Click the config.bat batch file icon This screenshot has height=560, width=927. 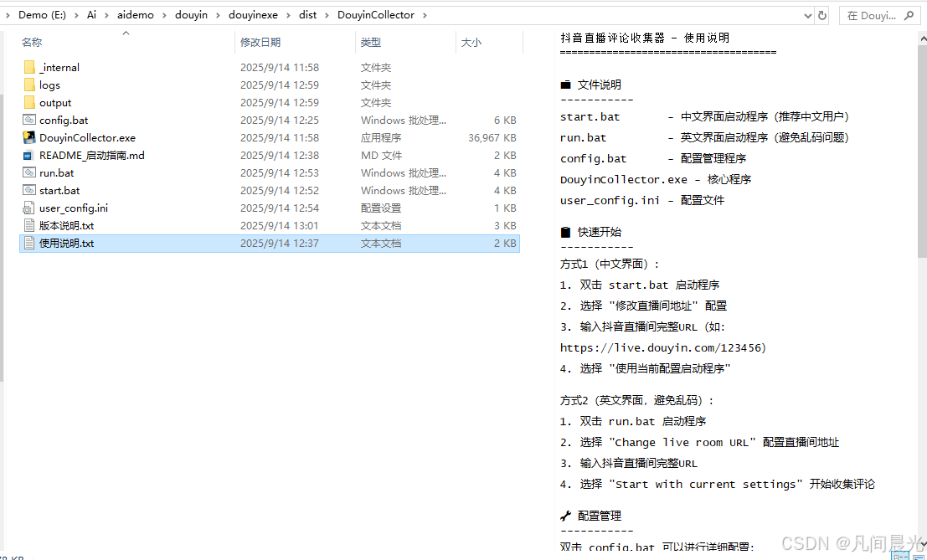[29, 120]
